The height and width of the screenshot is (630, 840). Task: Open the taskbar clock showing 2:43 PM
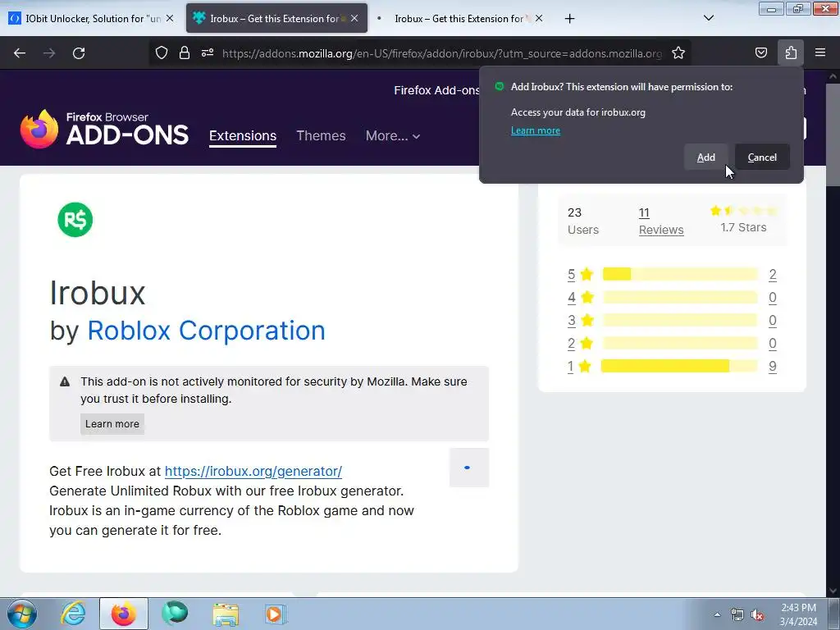click(x=798, y=614)
